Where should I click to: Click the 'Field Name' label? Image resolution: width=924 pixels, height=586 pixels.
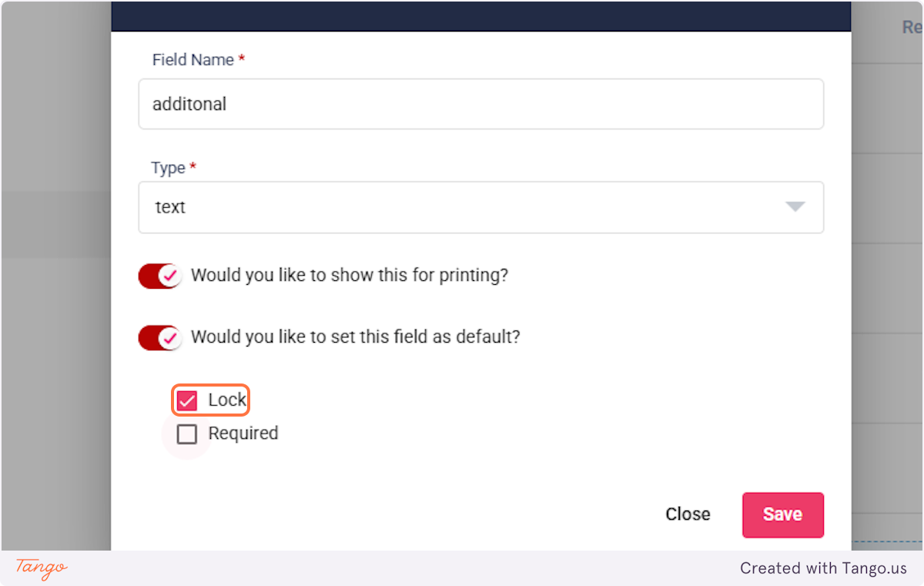193,60
